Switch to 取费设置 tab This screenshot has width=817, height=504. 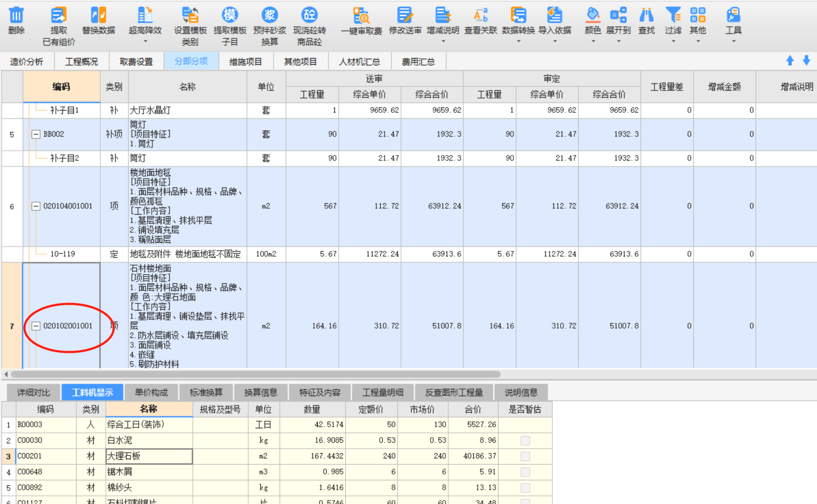(136, 61)
